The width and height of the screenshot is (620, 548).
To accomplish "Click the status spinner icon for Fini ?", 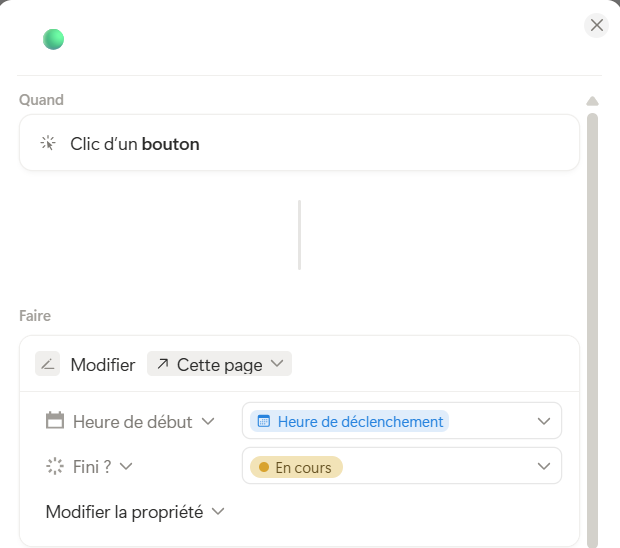I will [55, 466].
